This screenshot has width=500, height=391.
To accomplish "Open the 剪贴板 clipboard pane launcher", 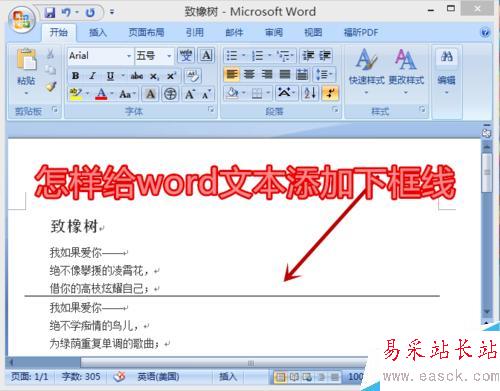I will (x=55, y=109).
